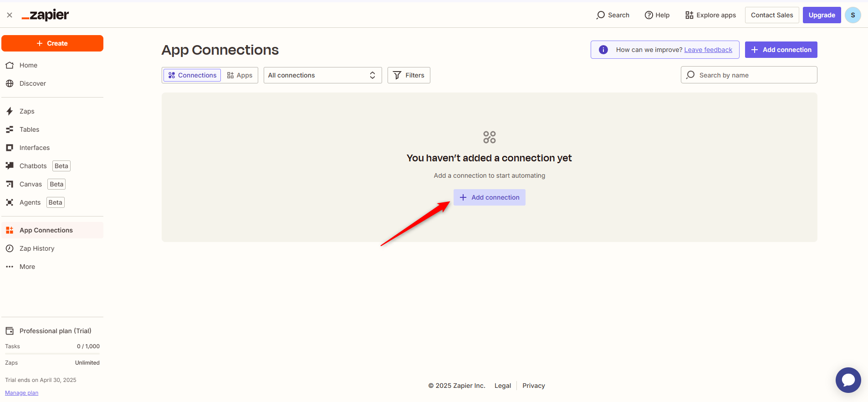This screenshot has width=868, height=402.
Task: Open the Agents sidebar icon
Action: pyautogui.click(x=10, y=202)
